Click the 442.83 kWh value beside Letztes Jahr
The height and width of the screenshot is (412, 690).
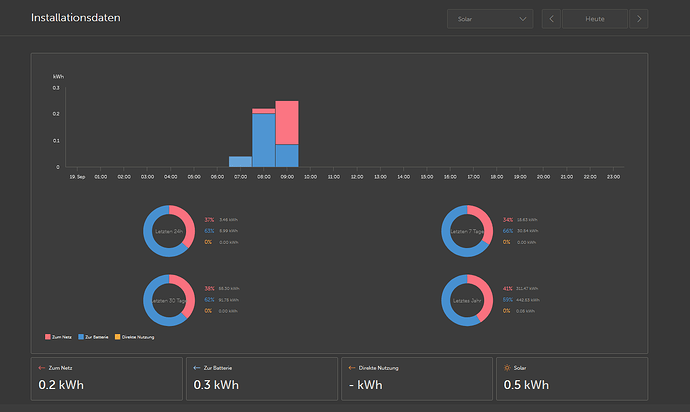pyautogui.click(x=528, y=300)
